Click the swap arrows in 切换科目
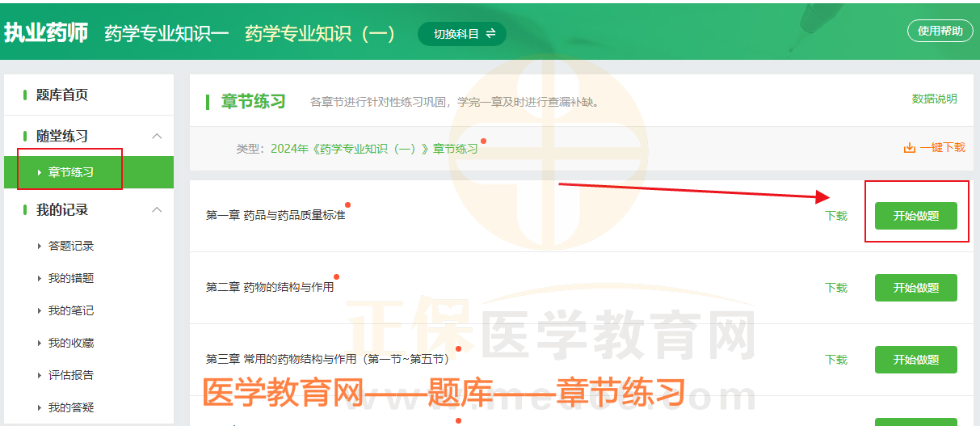The image size is (980, 426). coord(490,33)
